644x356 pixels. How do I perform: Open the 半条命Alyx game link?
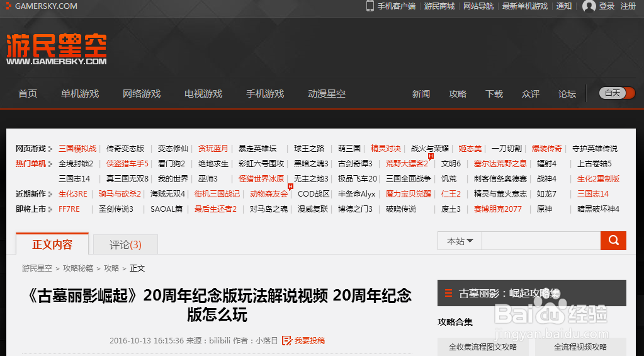point(356,194)
